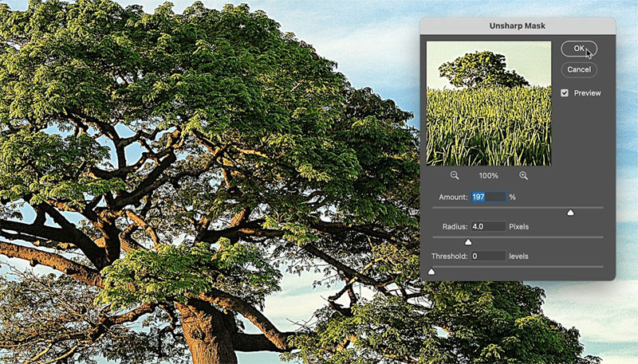This screenshot has height=364, width=638.
Task: Cancel the Unsharp Mask dialog
Action: click(579, 69)
